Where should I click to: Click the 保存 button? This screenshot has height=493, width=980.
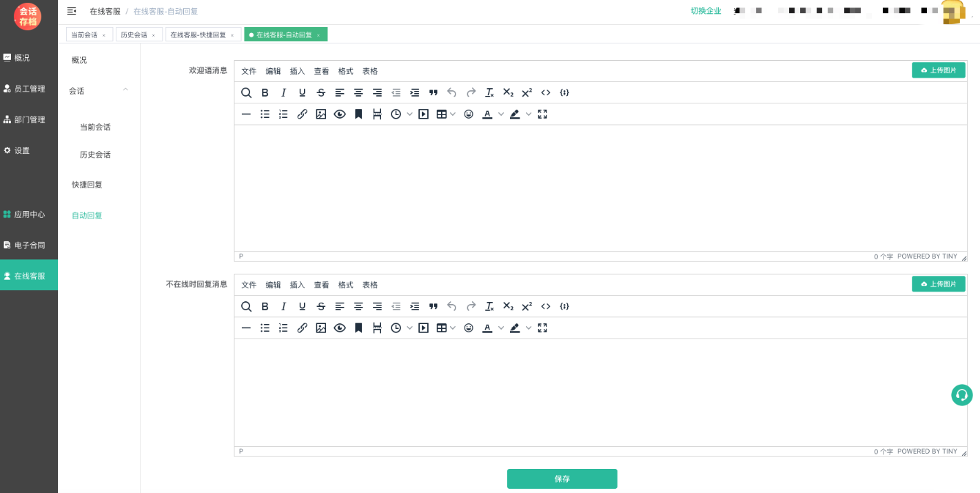pyautogui.click(x=562, y=479)
